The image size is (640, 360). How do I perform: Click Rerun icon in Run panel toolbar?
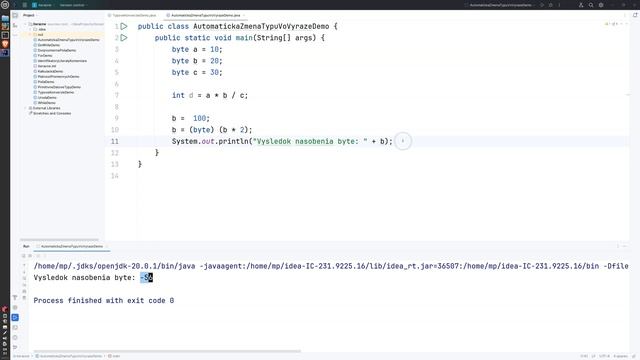[24, 256]
